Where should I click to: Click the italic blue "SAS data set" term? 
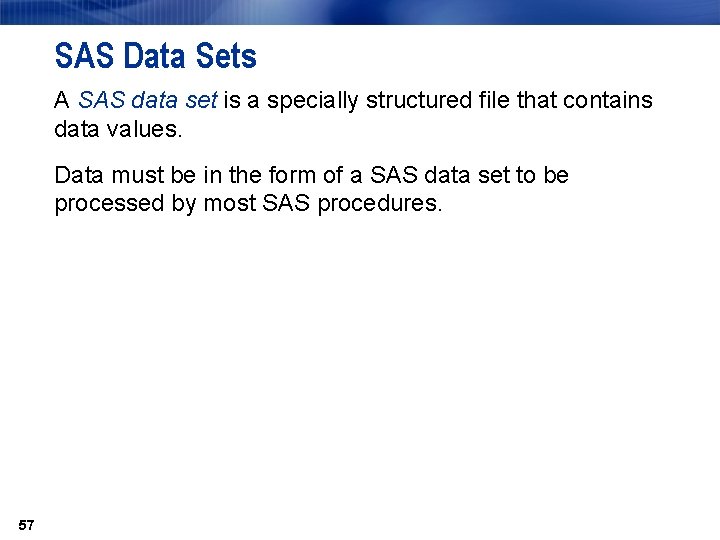pos(147,101)
